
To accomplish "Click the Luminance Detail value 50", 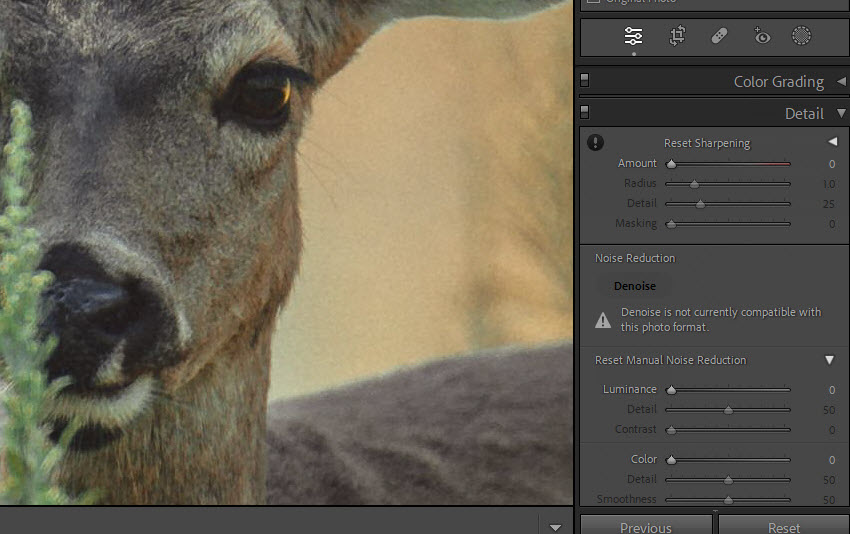I will click(x=829, y=410).
